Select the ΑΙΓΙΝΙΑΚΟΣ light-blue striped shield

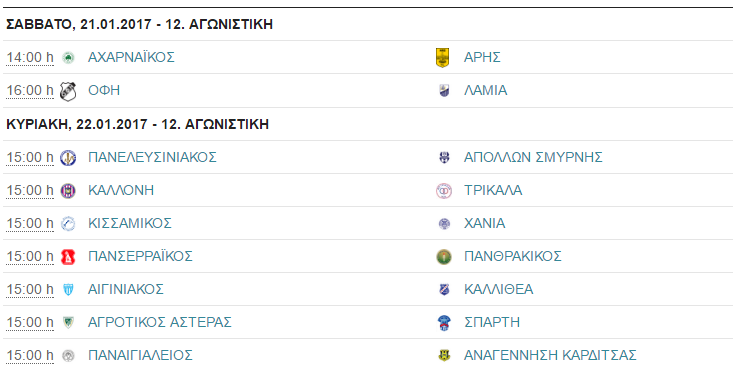[68, 290]
